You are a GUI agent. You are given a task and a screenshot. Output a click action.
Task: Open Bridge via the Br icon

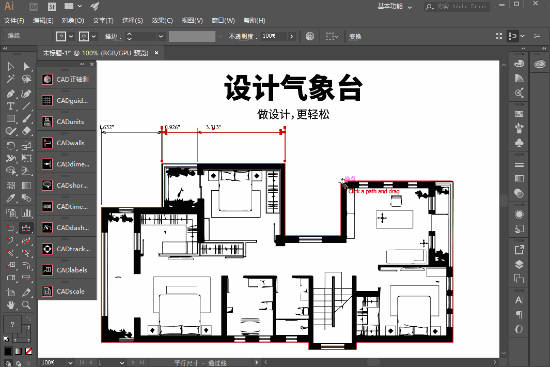(34, 6)
